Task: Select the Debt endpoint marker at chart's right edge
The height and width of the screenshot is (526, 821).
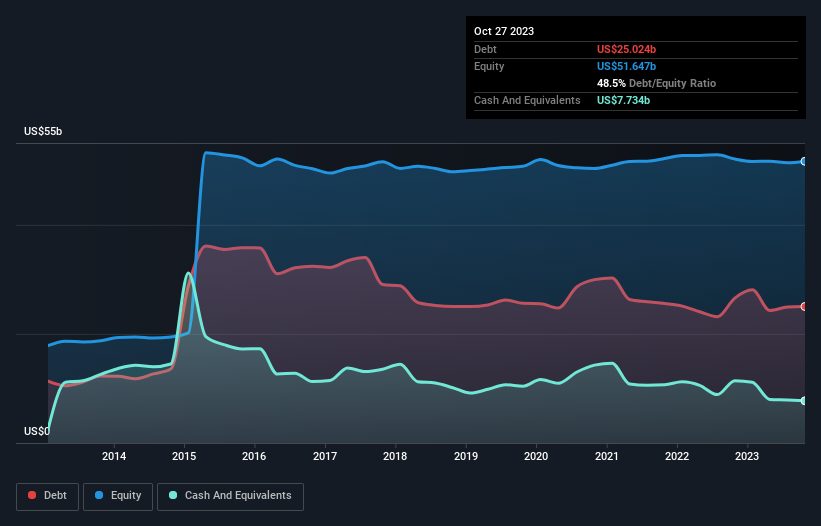Action: (804, 307)
